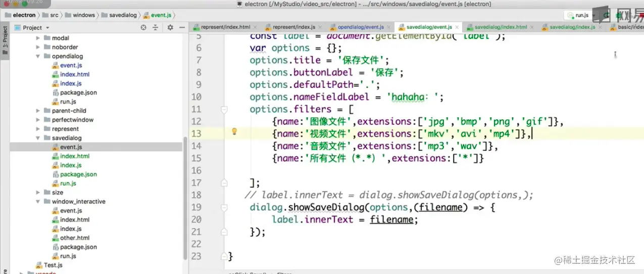Collapse the window_interactive folder arrow
Viewport: 644px width, 274px height.
point(38,201)
